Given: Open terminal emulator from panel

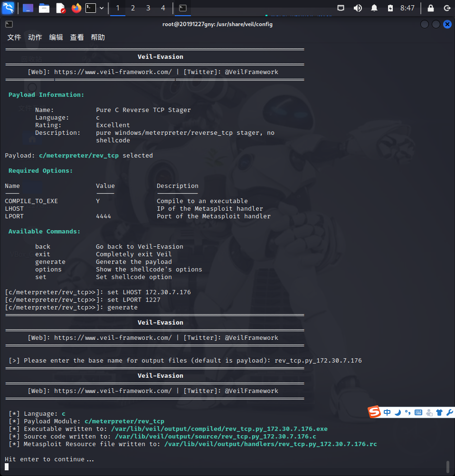Looking at the screenshot, I should pyautogui.click(x=91, y=8).
